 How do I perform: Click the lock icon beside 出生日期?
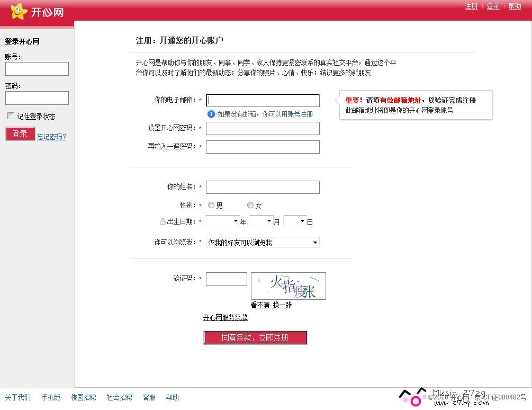point(163,221)
